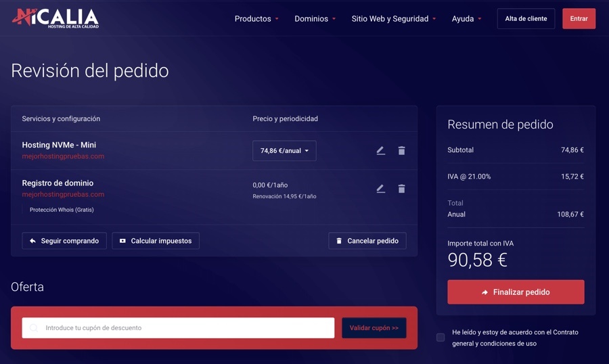
Task: Click search icon in coupon field
Action: pyautogui.click(x=34, y=328)
